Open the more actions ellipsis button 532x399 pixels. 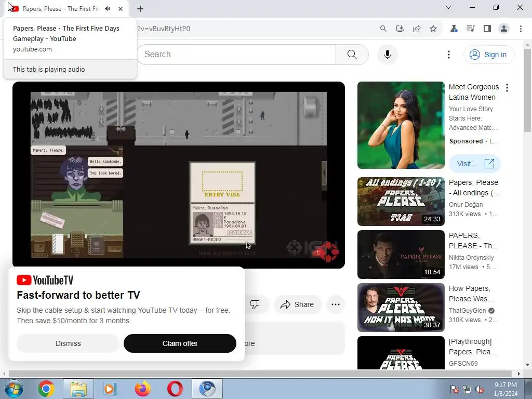point(336,304)
